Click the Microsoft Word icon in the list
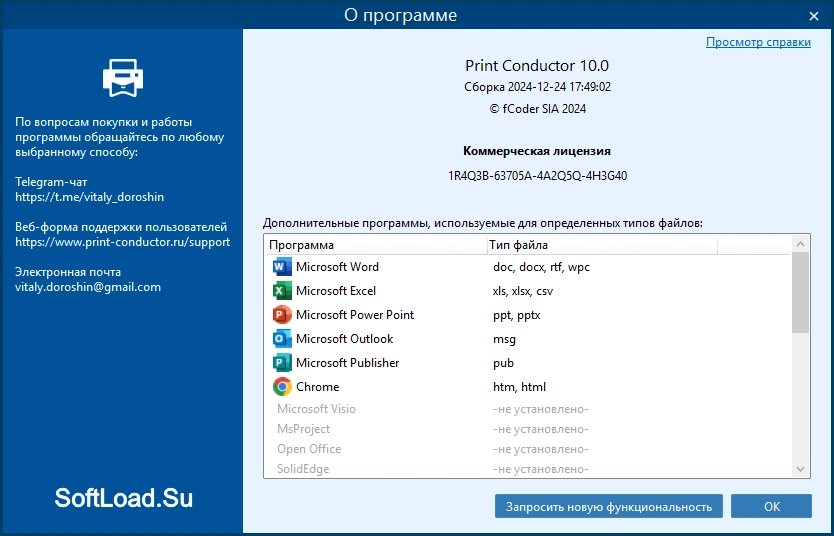The width and height of the screenshot is (834, 536). click(282, 266)
